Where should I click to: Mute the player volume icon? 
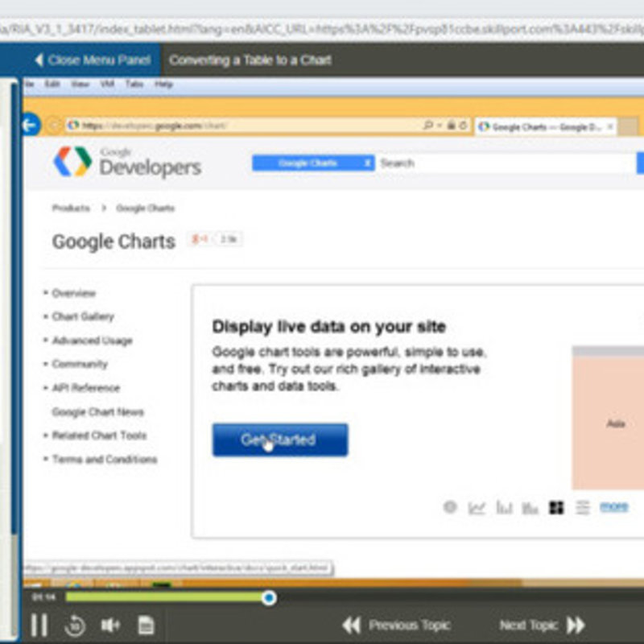point(110,625)
